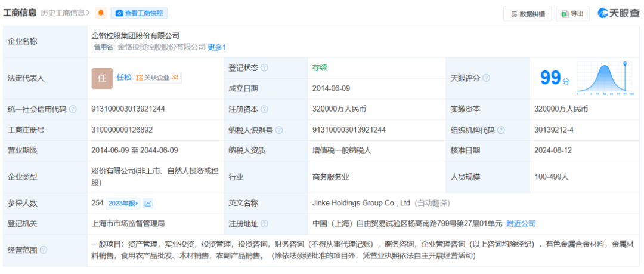Click help icon beside 注册资本
This screenshot has width=644, height=274.
265,109
